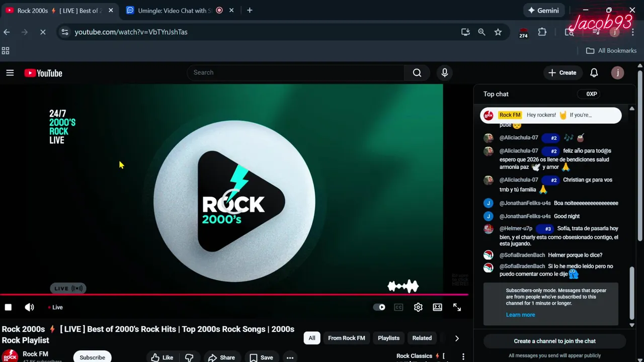Click the Create button in the header
The width and height of the screenshot is (644, 362).
pyautogui.click(x=562, y=73)
